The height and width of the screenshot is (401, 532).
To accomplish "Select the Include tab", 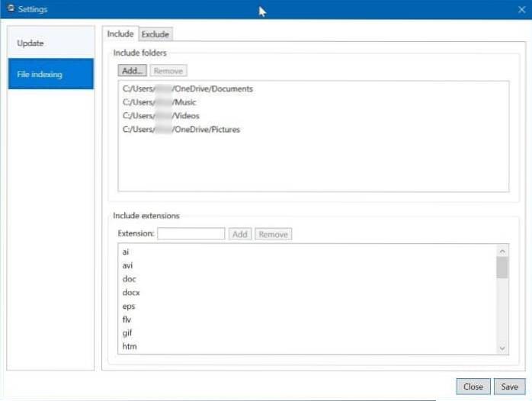I will coord(120,34).
